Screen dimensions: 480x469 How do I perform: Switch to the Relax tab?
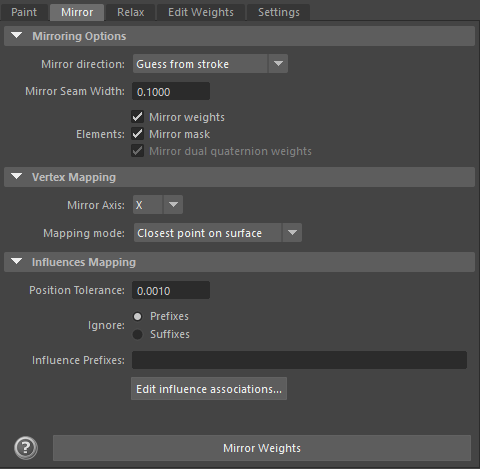pos(131,12)
